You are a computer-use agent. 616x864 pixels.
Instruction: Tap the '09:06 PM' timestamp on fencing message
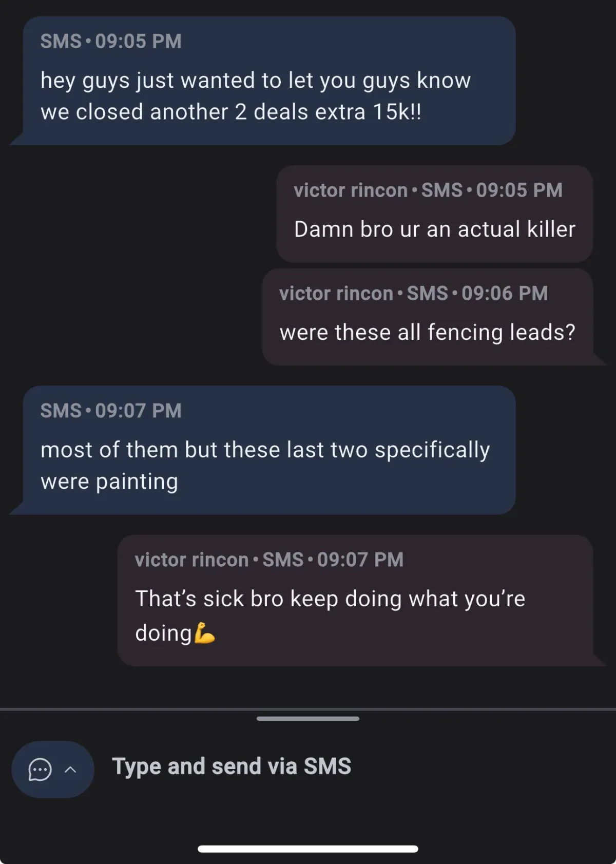(x=505, y=294)
